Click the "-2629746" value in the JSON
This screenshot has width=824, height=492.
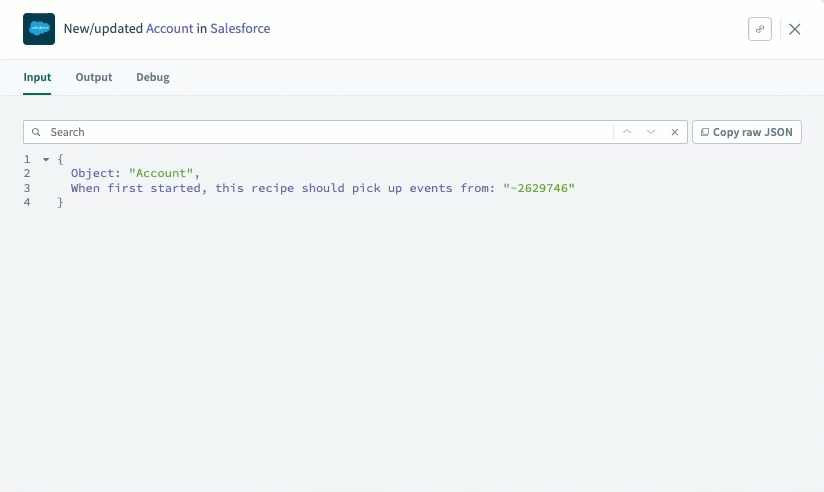(x=539, y=188)
